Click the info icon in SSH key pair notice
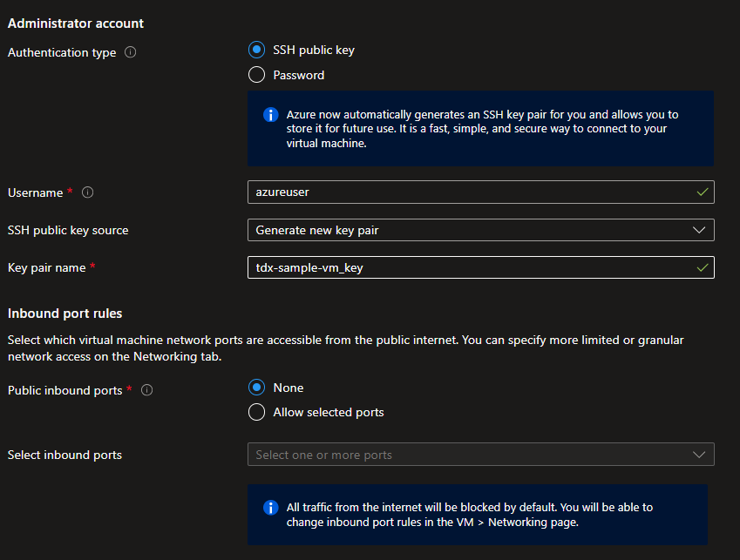The height and width of the screenshot is (560, 740). [270, 115]
